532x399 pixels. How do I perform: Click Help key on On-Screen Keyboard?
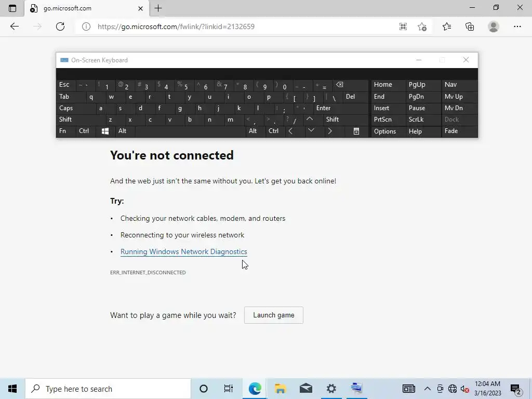[423, 131]
